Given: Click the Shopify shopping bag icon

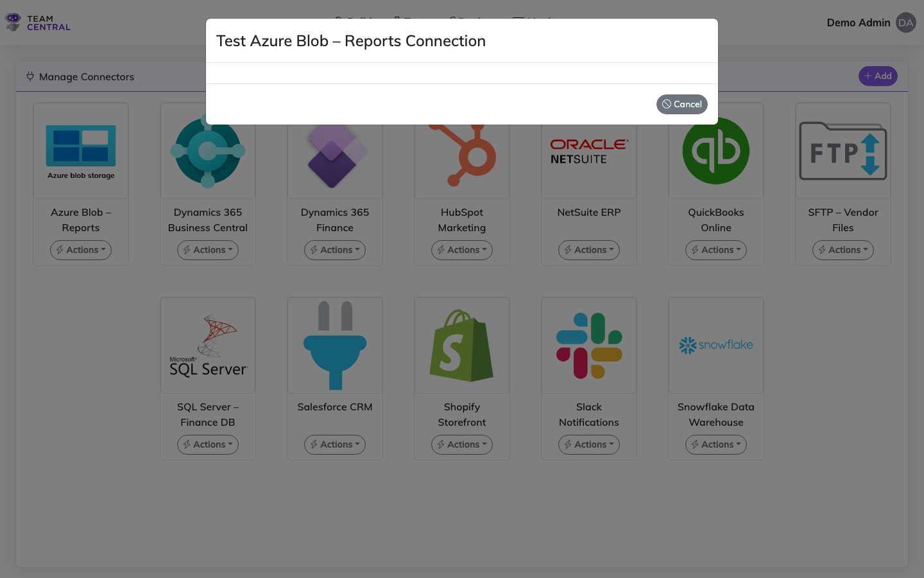Looking at the screenshot, I should 461,346.
